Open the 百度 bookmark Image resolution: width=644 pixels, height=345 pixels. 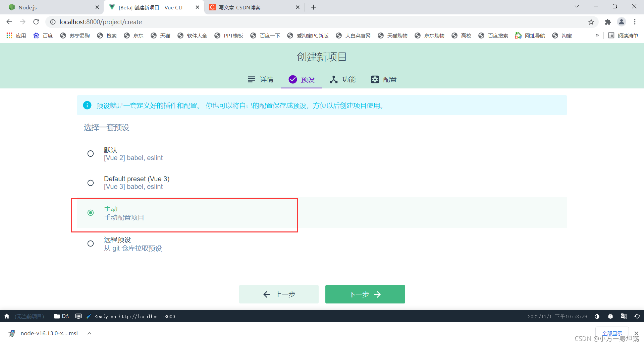43,36
